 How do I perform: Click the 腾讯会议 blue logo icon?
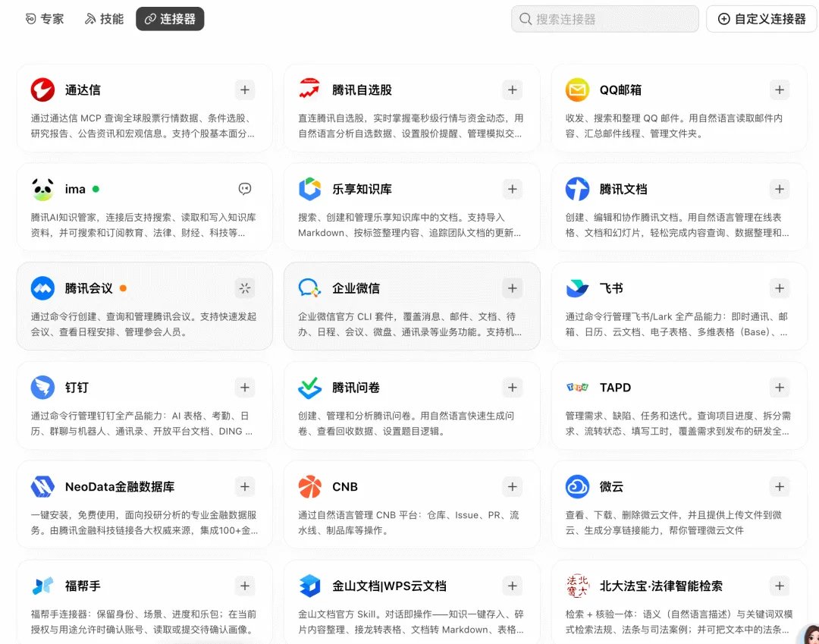tap(42, 288)
